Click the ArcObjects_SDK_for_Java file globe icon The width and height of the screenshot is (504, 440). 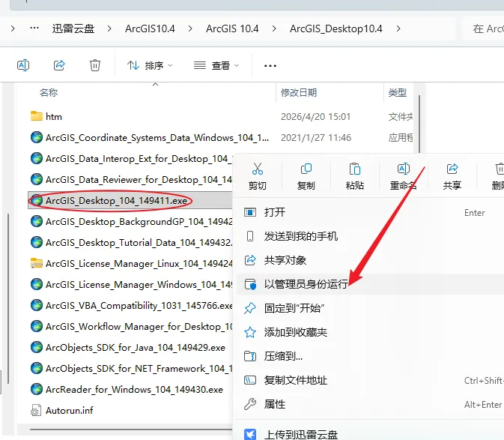pos(37,347)
